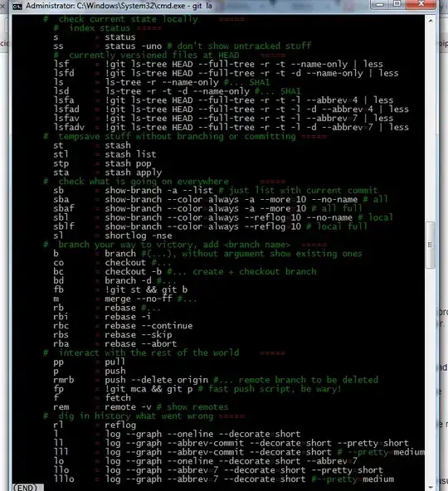Click the 'rebase --continue' command text
The width and height of the screenshot is (448, 491).
tap(149, 326)
